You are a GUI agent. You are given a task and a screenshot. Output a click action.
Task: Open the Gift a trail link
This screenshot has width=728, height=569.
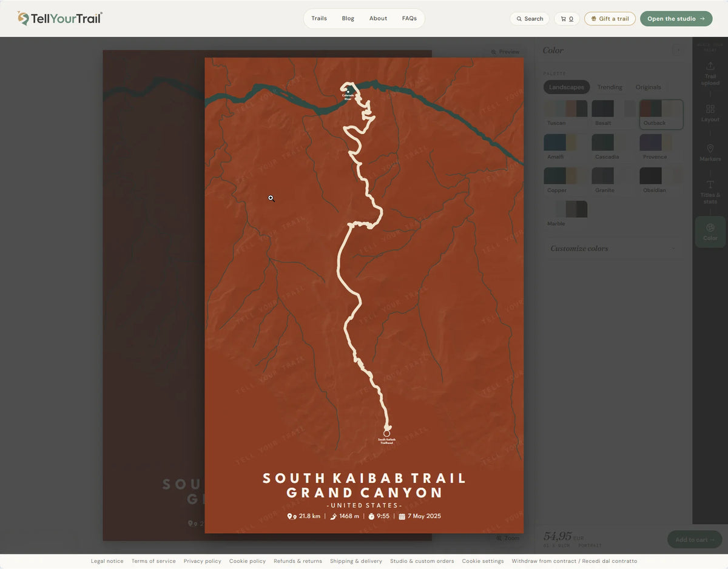click(x=610, y=19)
